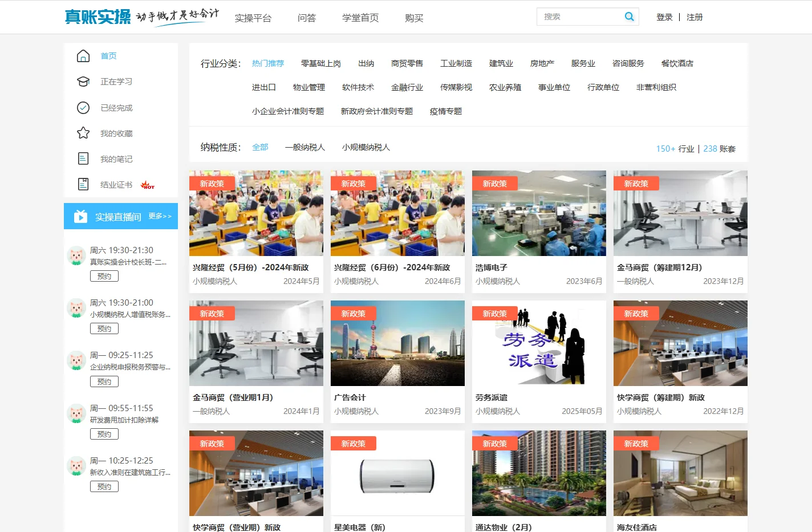Select 传媒影视 industry category
This screenshot has height=532, width=812.
click(456, 87)
